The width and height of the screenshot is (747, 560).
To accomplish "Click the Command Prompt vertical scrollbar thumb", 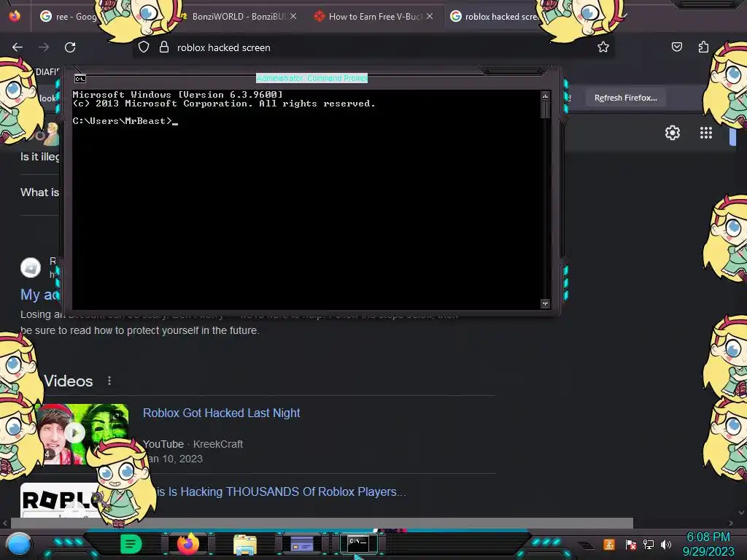I will coord(545,109).
